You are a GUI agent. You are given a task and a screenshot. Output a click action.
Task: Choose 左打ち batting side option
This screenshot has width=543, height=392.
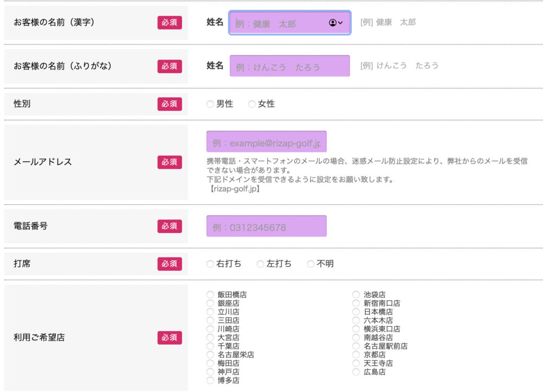(x=261, y=264)
